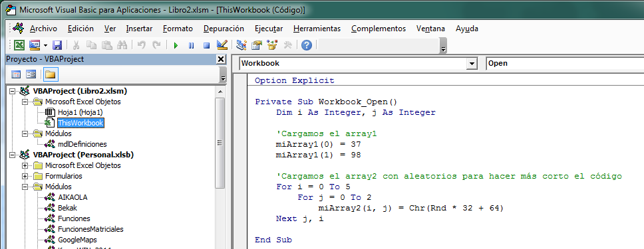Image resolution: width=644 pixels, height=249 pixels.
Task: Open the Workbook object dropdown
Action: pos(472,64)
